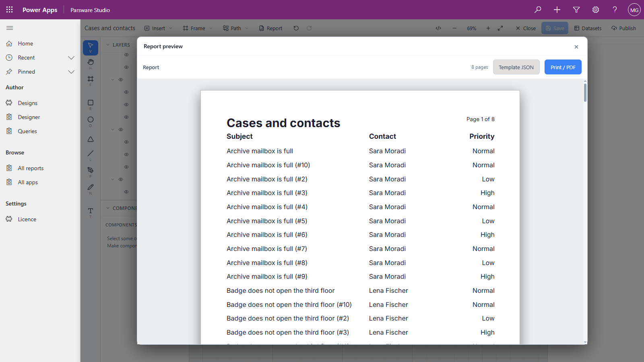Click the fit-to-screen expand icon

pos(500,28)
